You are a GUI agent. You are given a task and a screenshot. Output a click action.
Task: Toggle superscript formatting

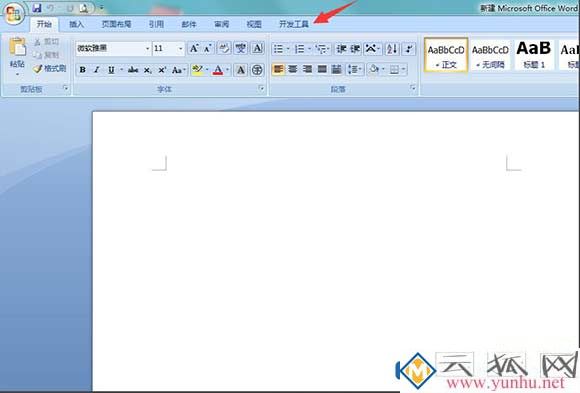click(162, 70)
